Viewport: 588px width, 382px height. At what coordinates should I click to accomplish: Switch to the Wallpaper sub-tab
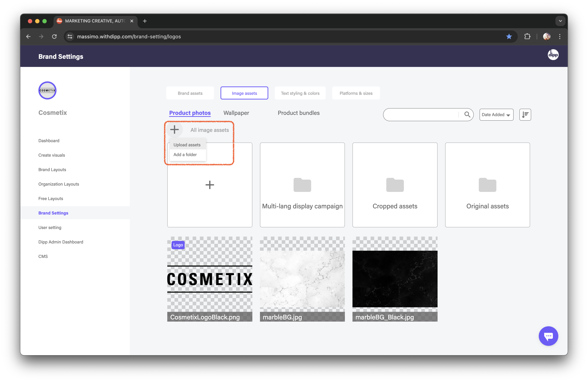click(236, 113)
